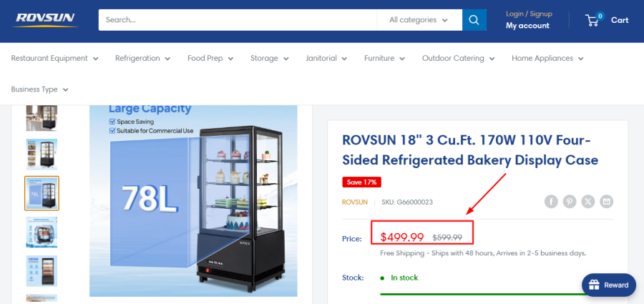Open My account link
This screenshot has width=644, height=304.
[527, 26]
